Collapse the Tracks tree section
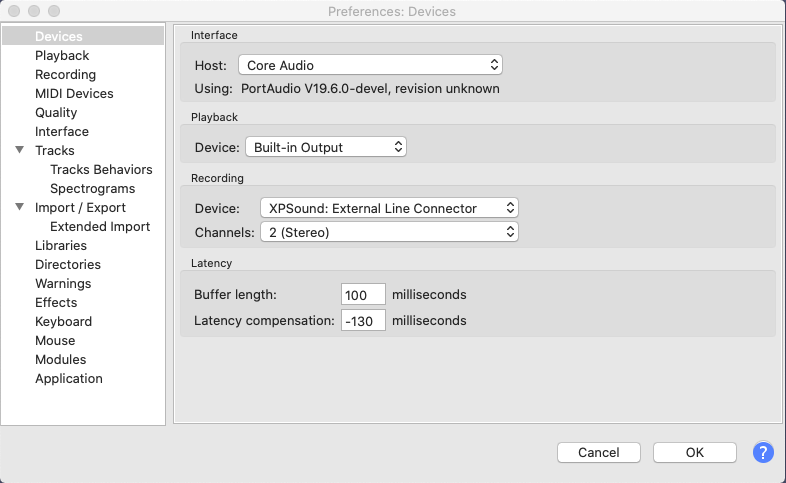Image resolution: width=786 pixels, height=483 pixels. (x=20, y=150)
